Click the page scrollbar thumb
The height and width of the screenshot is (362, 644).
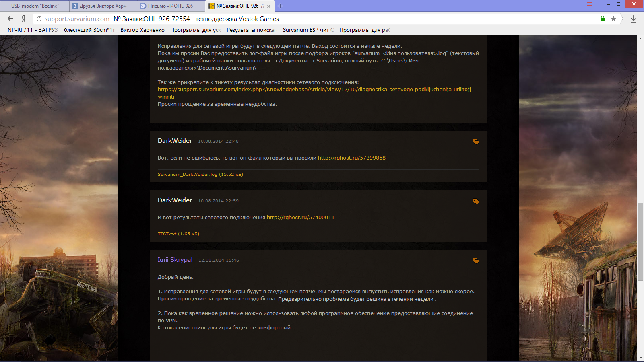tap(640, 242)
